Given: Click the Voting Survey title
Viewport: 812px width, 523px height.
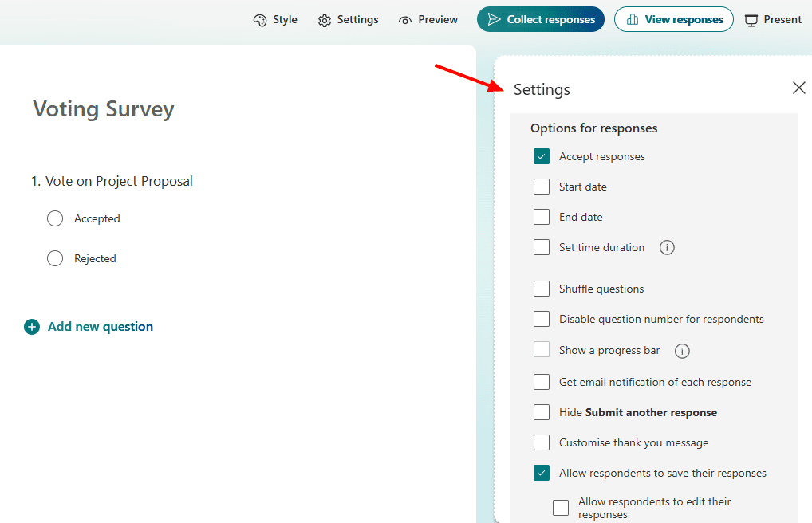Looking at the screenshot, I should click(104, 109).
